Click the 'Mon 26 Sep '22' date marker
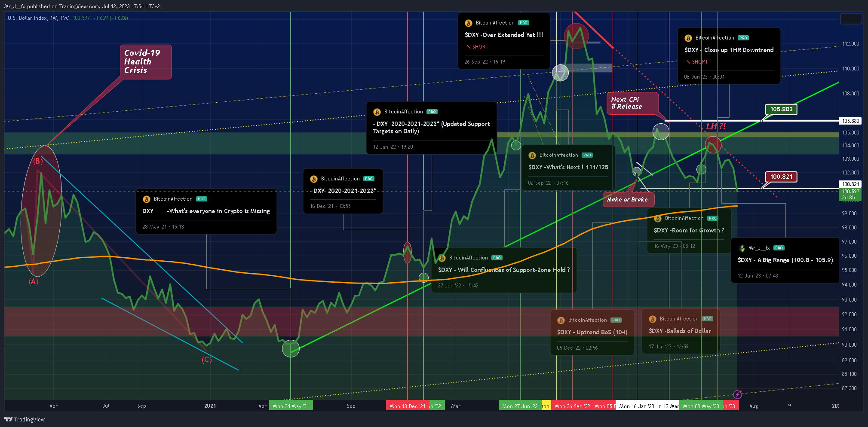 [572, 406]
